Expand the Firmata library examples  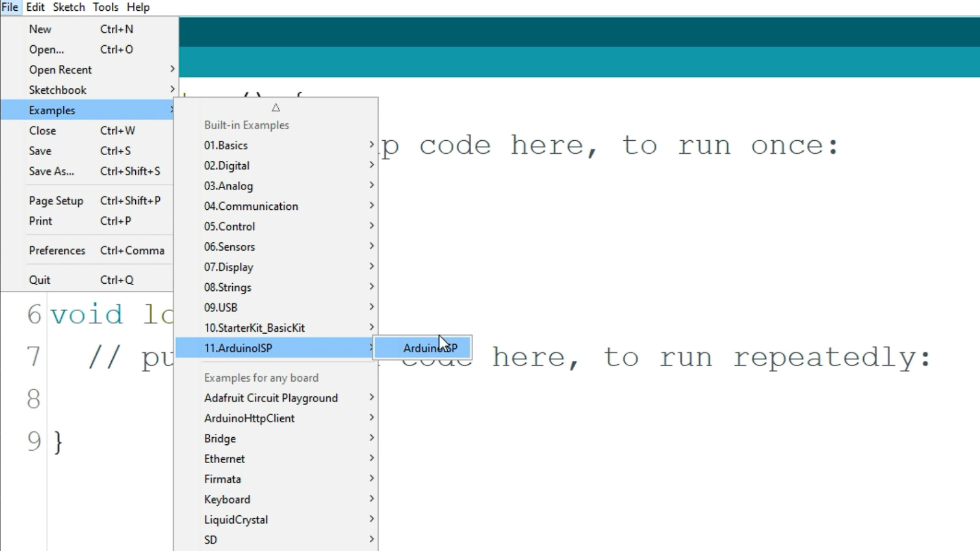pyautogui.click(x=276, y=480)
